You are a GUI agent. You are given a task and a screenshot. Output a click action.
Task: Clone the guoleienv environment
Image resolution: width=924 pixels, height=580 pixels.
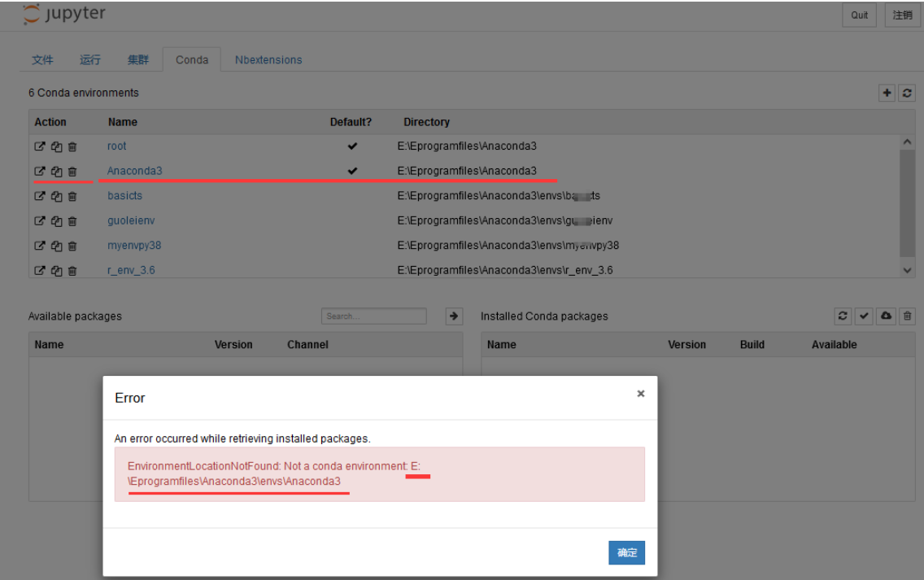click(x=57, y=220)
